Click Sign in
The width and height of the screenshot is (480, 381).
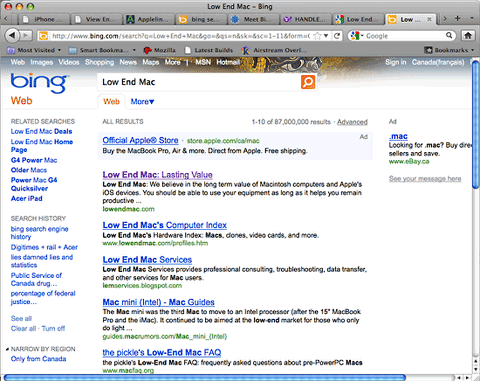pyautogui.click(x=396, y=62)
